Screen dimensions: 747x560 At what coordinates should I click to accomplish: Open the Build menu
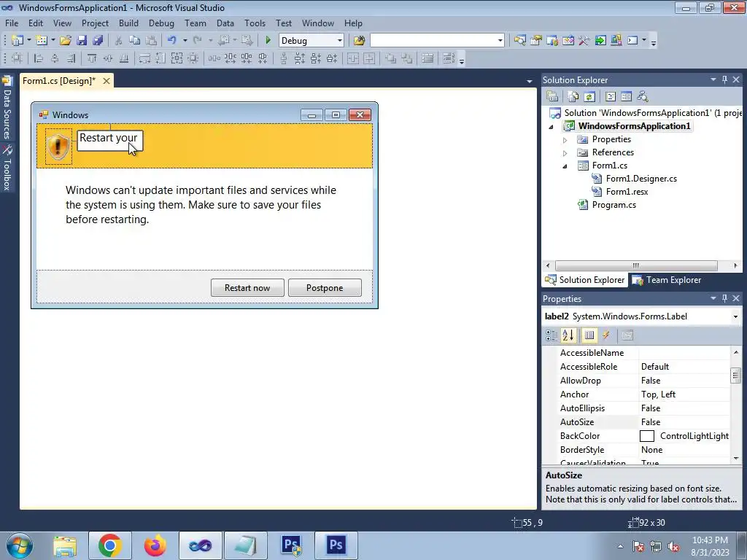128,23
